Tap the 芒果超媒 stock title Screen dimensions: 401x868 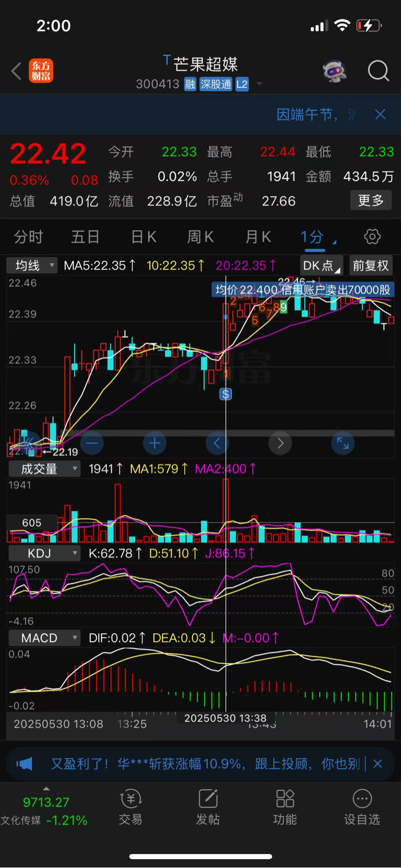click(x=205, y=64)
